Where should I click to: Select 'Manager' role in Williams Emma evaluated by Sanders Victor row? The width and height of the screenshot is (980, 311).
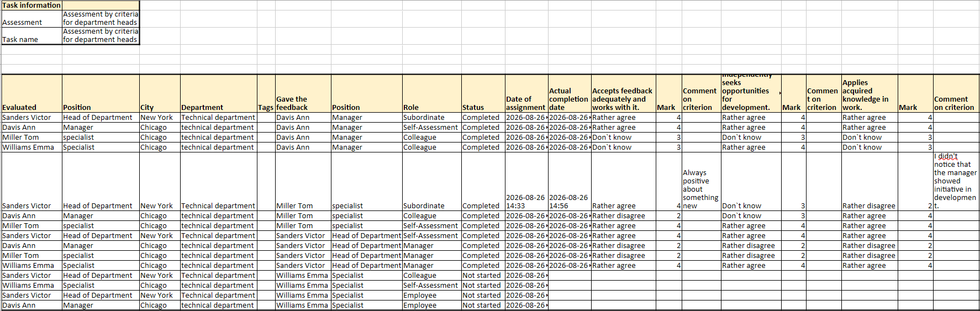tap(432, 266)
